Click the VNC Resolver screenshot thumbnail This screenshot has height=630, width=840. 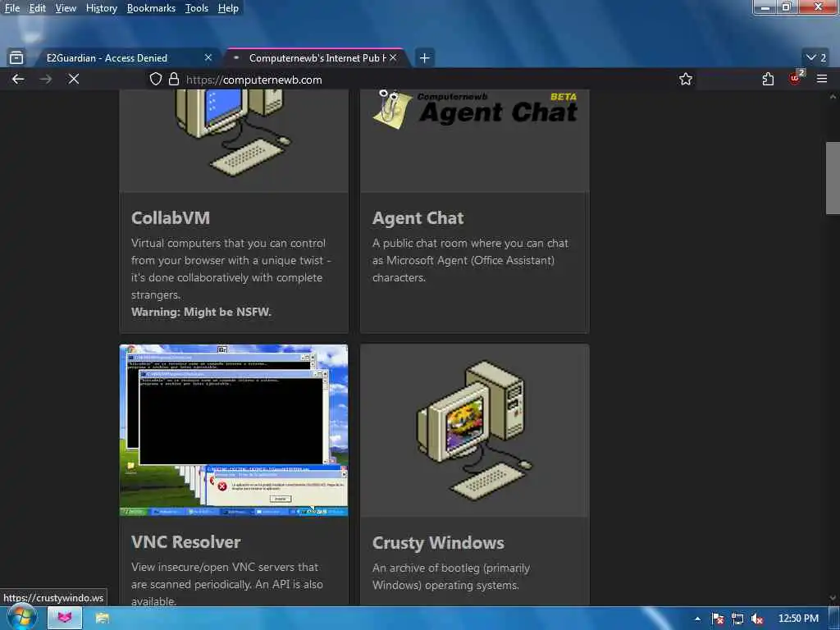coord(234,430)
